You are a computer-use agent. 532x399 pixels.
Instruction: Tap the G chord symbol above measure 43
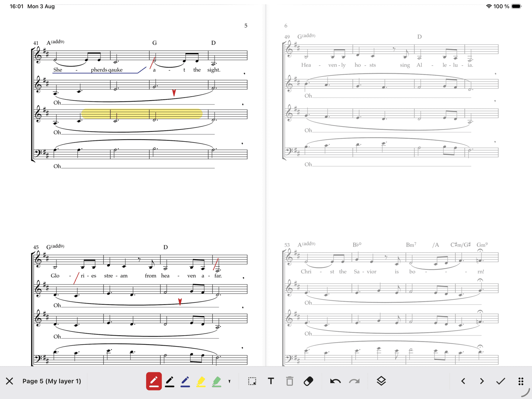(155, 43)
